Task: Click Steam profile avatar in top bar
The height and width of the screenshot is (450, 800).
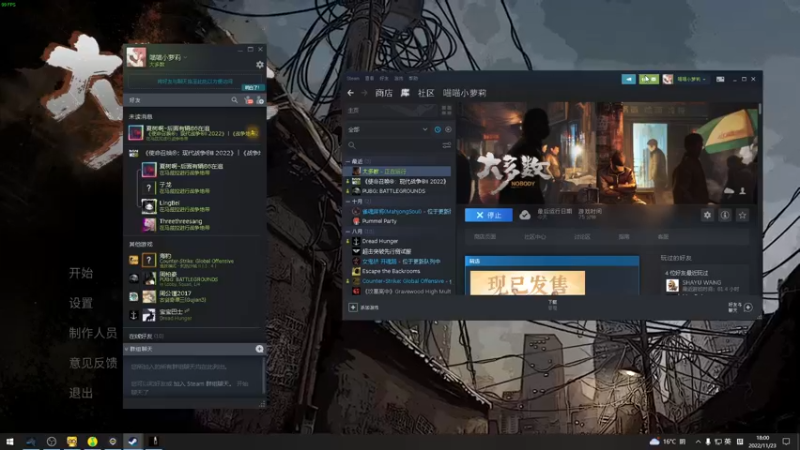Action: click(667, 79)
